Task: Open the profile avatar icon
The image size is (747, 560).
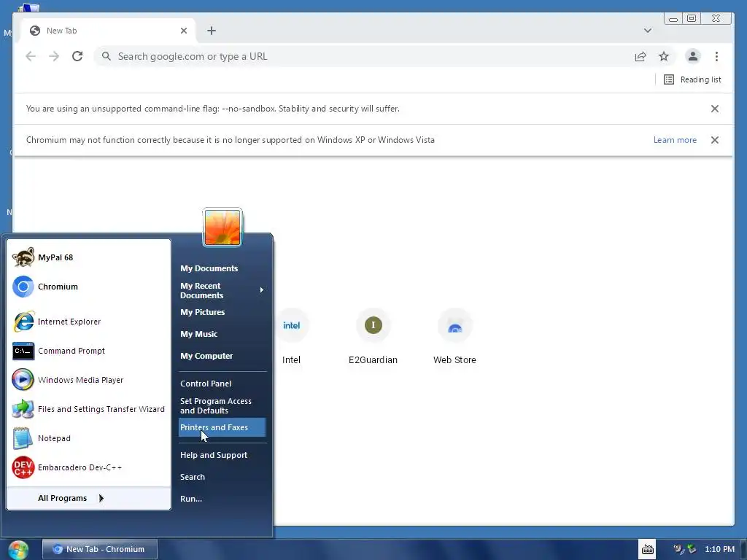Action: point(693,56)
